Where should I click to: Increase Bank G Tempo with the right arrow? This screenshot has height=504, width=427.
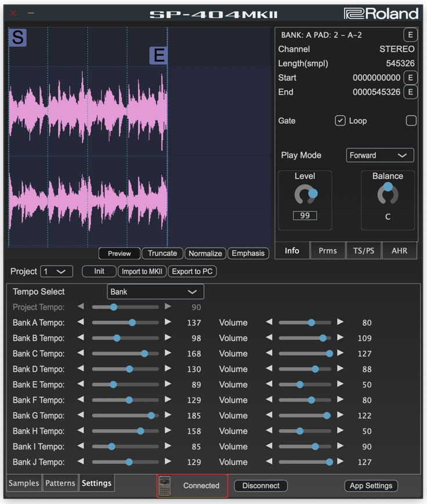point(168,415)
